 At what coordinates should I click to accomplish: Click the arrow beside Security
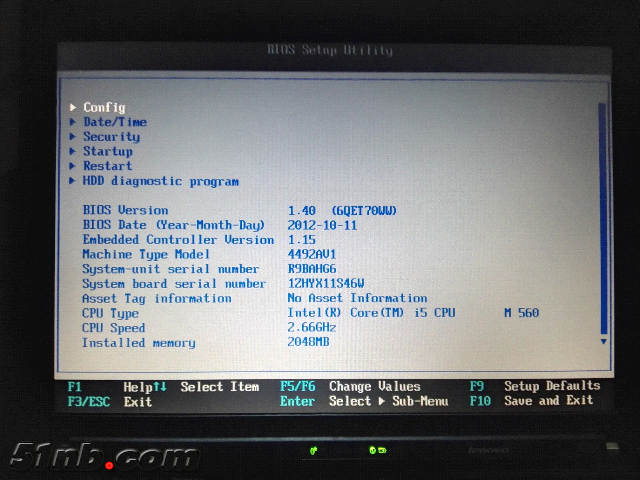coord(73,136)
